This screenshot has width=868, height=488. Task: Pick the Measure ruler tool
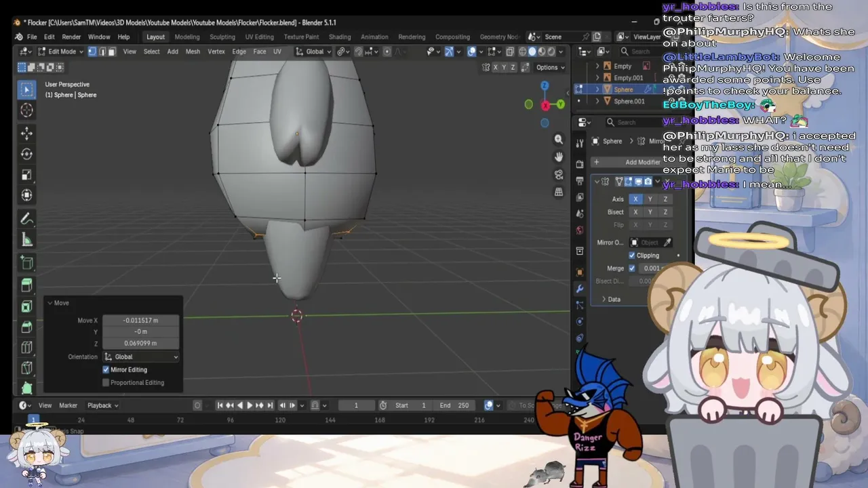(x=26, y=240)
